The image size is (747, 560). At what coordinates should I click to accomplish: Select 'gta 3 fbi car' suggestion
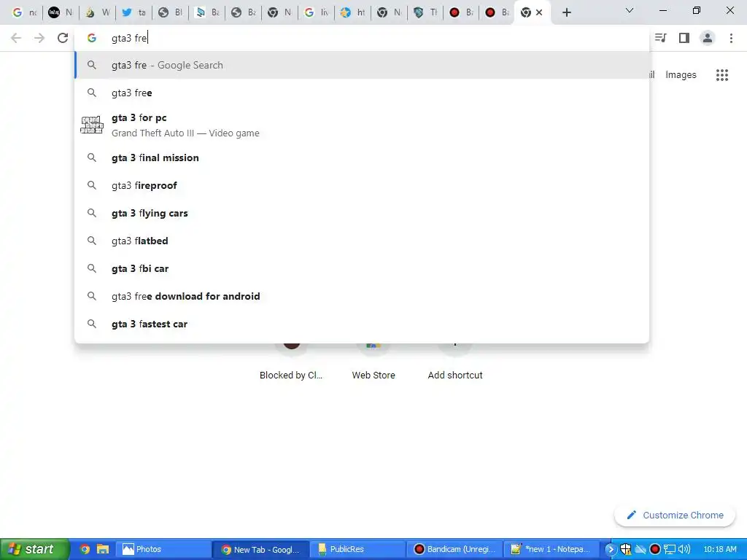[x=362, y=268]
